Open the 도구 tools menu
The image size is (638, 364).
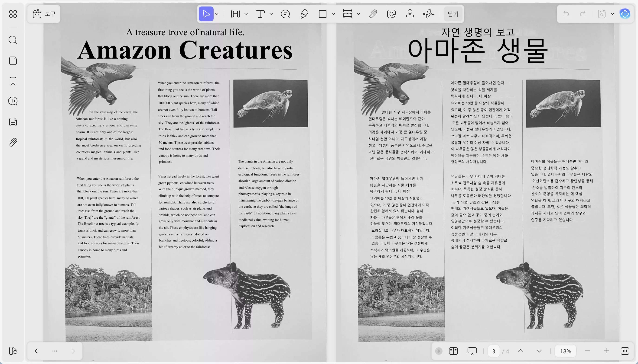coord(44,14)
